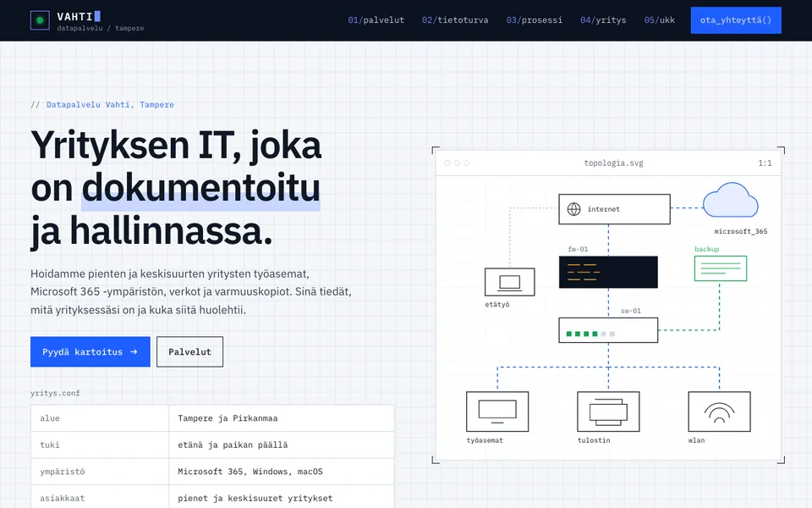Click the etätyö label

tap(497, 304)
